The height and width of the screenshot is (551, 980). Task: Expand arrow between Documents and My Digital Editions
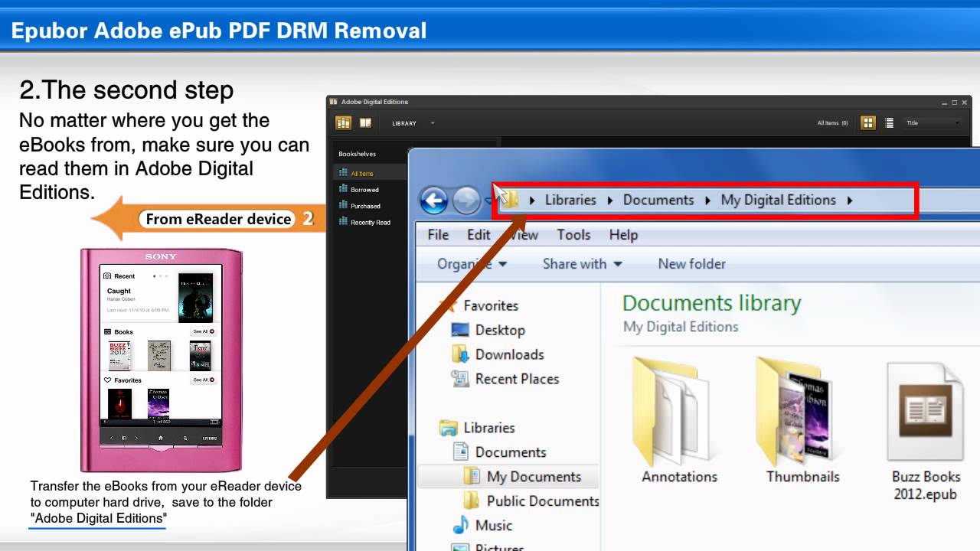(x=708, y=201)
